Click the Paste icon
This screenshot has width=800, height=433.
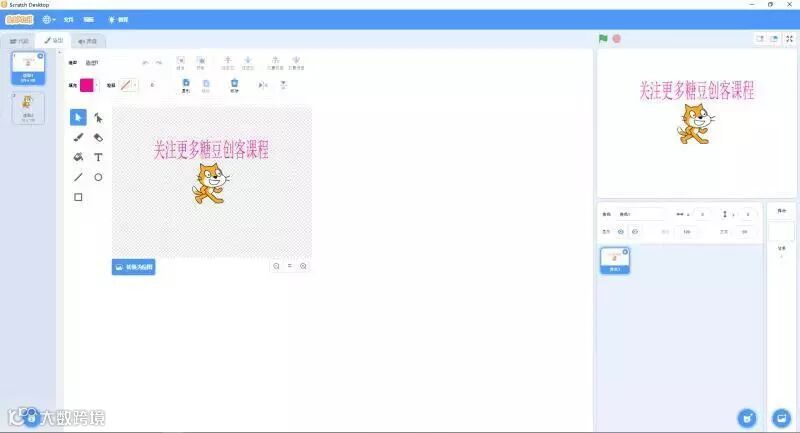click(206, 85)
